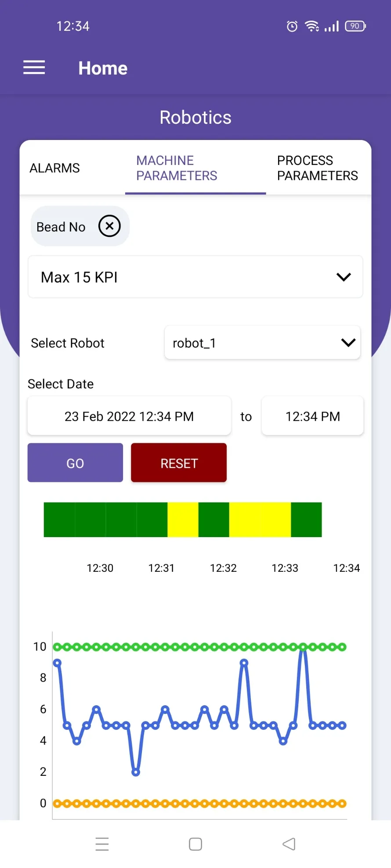The image size is (391, 868).
Task: Tap the Robotics heading
Action: [x=195, y=117]
